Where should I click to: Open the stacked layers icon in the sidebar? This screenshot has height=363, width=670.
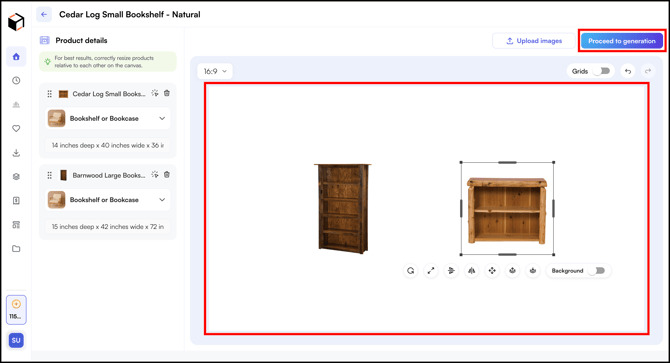(16, 176)
